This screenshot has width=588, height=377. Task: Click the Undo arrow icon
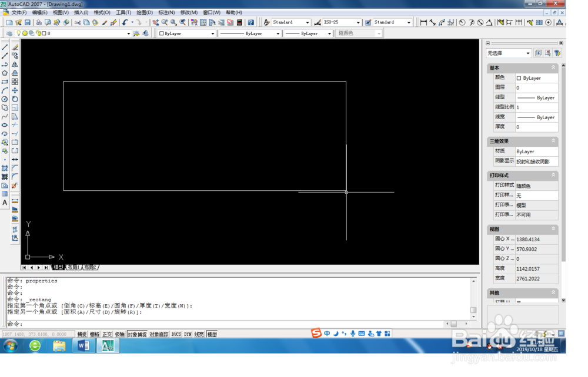pyautogui.click(x=125, y=22)
